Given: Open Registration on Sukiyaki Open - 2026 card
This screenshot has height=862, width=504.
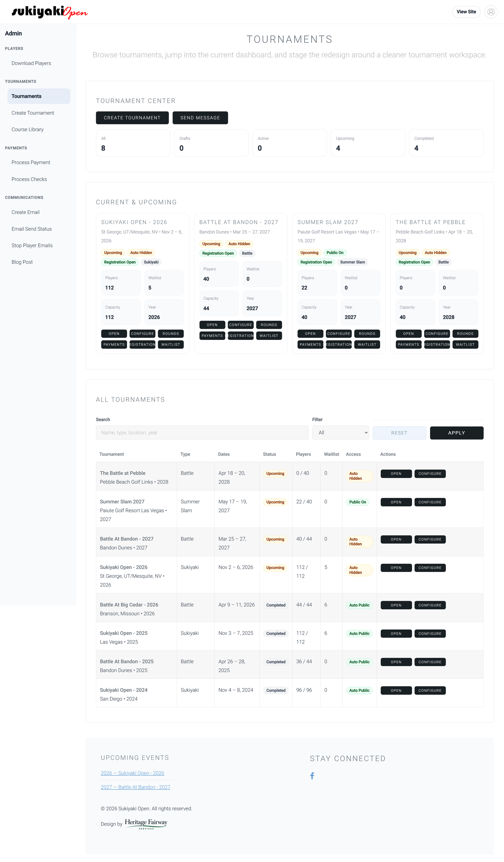Looking at the screenshot, I should click(x=142, y=345).
